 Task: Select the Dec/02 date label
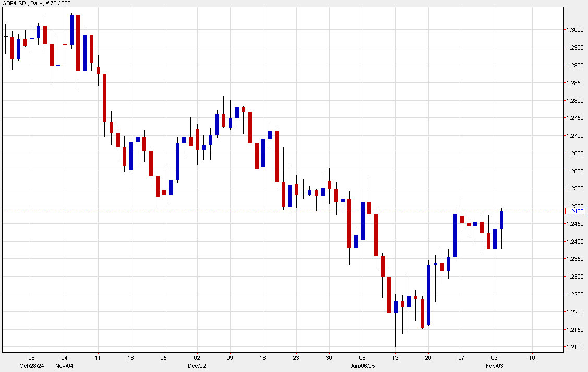(197, 366)
